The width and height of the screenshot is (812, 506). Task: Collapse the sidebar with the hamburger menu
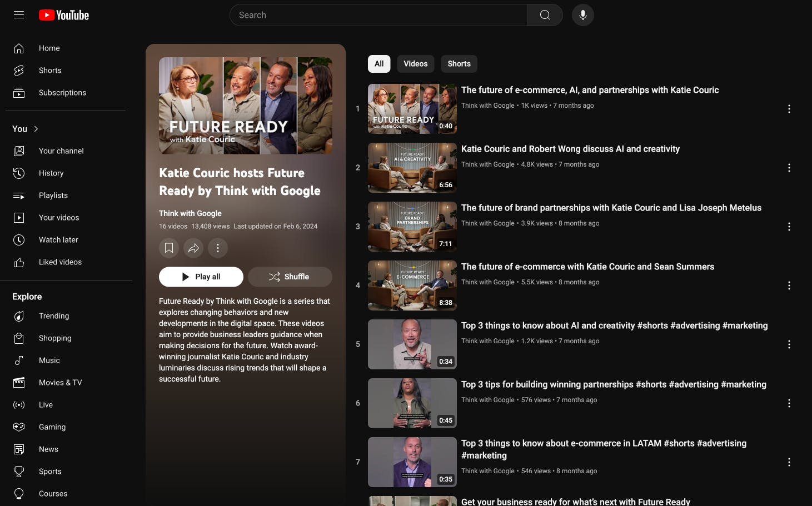point(18,15)
